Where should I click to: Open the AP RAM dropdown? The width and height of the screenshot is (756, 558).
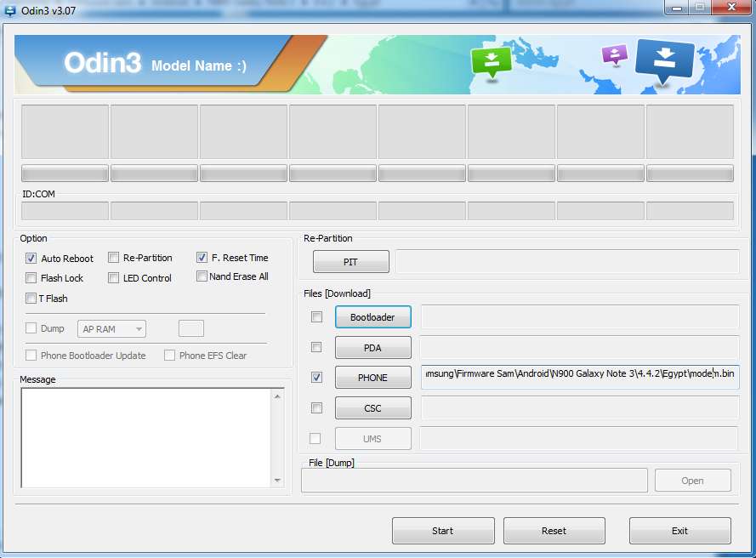click(x=112, y=329)
